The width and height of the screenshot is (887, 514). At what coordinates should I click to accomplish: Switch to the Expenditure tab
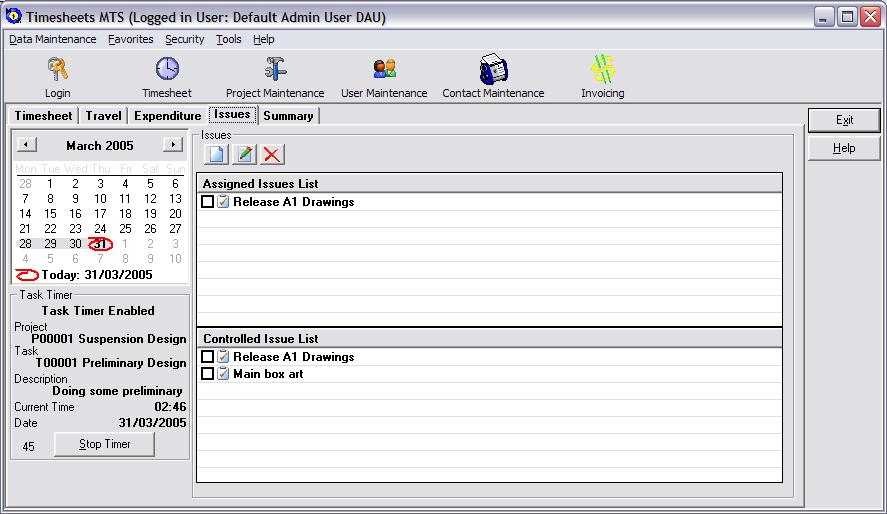pyautogui.click(x=167, y=115)
